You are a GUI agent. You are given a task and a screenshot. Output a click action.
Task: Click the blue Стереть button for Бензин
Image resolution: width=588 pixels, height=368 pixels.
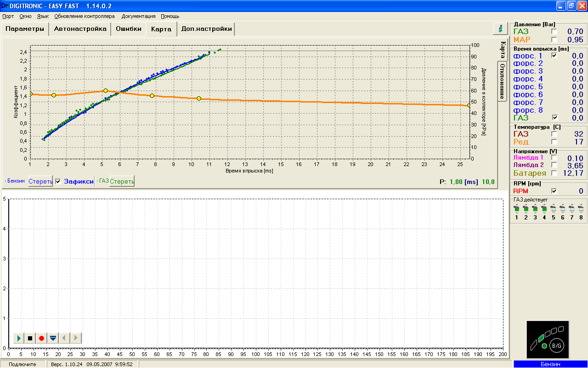pos(40,181)
